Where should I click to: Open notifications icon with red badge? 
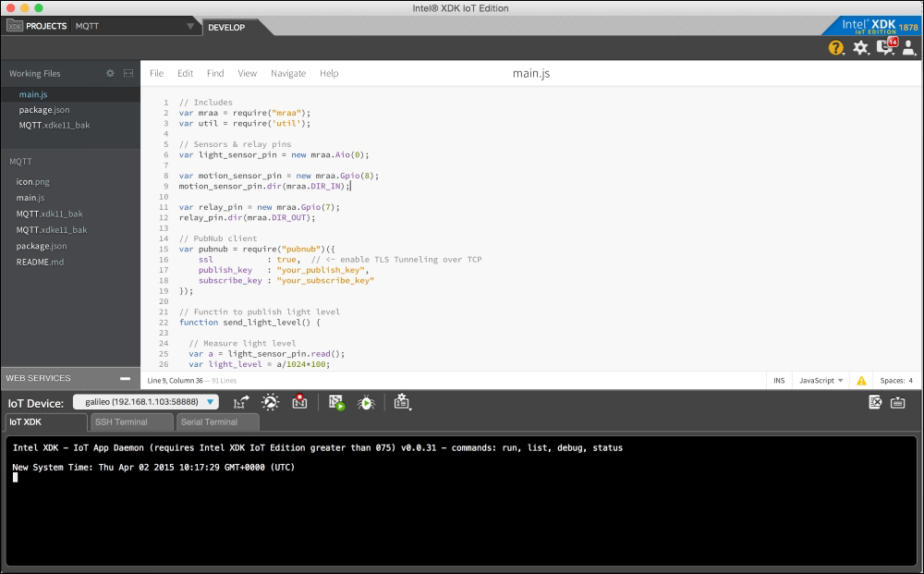point(886,46)
